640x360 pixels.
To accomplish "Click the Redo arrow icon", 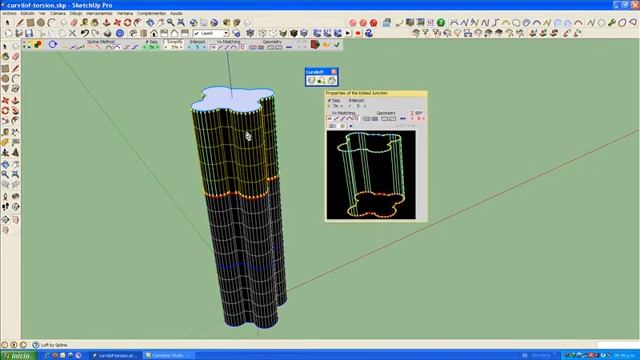I will click(95, 33).
